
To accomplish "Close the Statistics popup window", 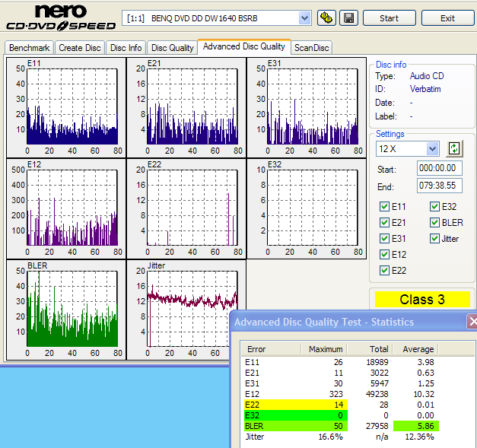I will click(472, 322).
